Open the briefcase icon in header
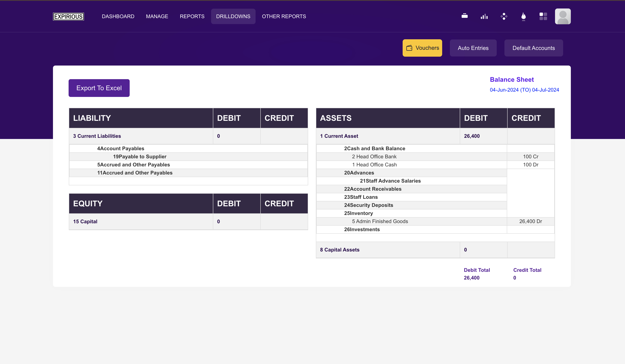Viewport: 625px width, 364px height. click(x=465, y=16)
